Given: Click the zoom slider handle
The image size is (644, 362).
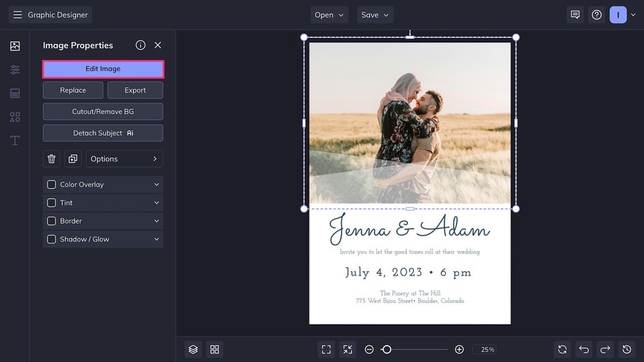Looking at the screenshot, I should coord(386,349).
